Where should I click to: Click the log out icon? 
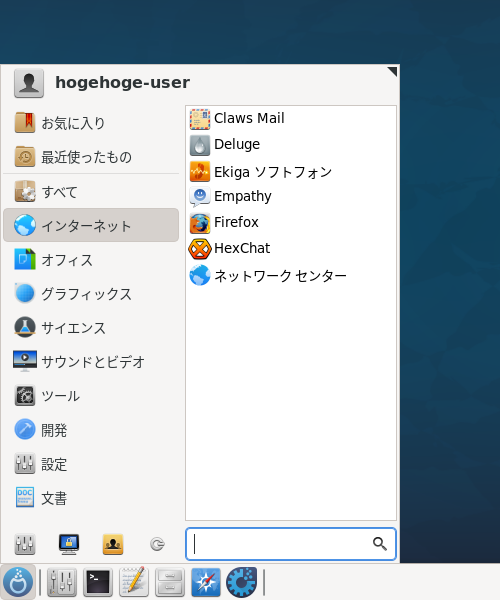pos(157,544)
